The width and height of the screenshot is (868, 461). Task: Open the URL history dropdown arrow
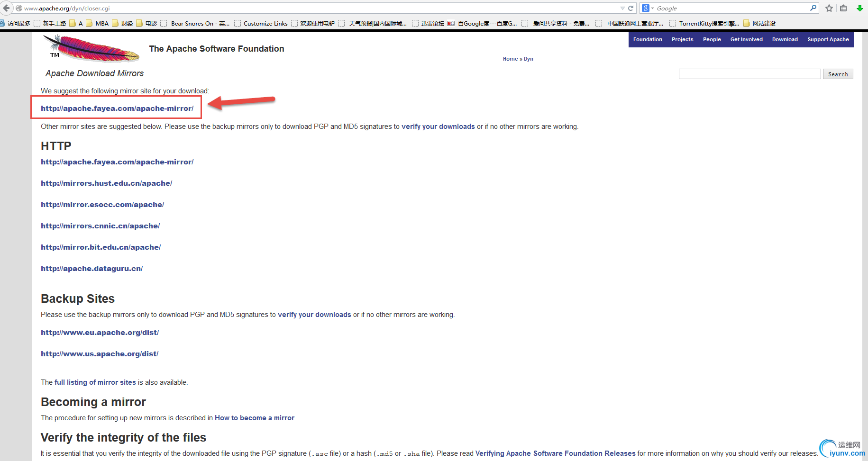tap(622, 8)
